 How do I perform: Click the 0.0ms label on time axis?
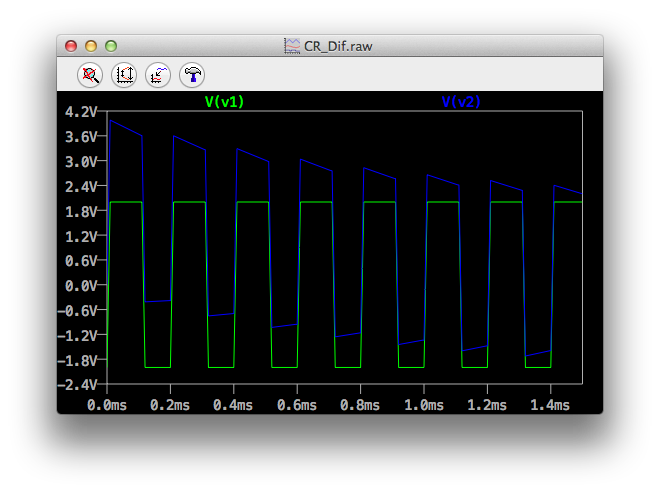pos(108,405)
